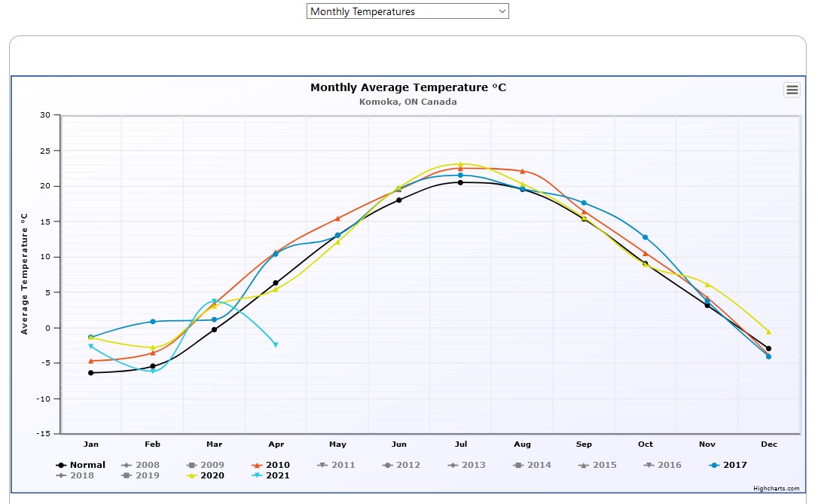
Task: Click the Normal July data point marker
Action: click(x=460, y=182)
